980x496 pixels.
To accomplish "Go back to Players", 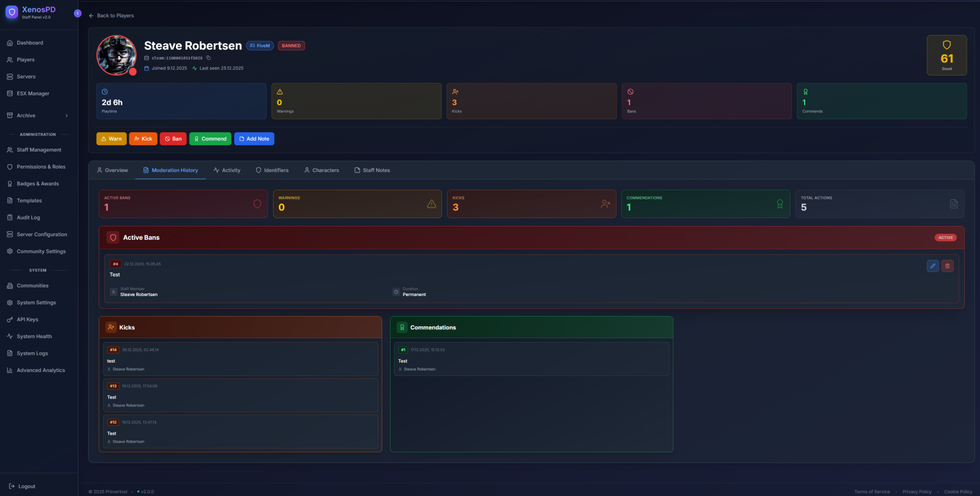I will (x=111, y=16).
